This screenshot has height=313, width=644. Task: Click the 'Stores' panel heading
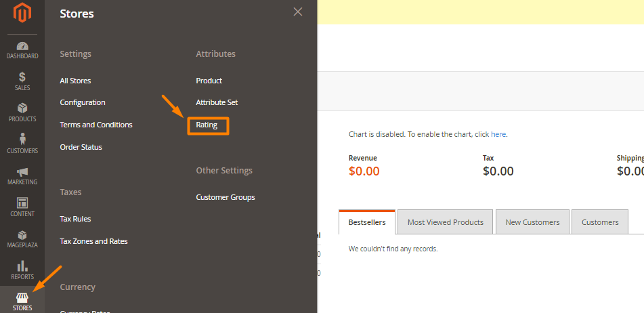77,14
